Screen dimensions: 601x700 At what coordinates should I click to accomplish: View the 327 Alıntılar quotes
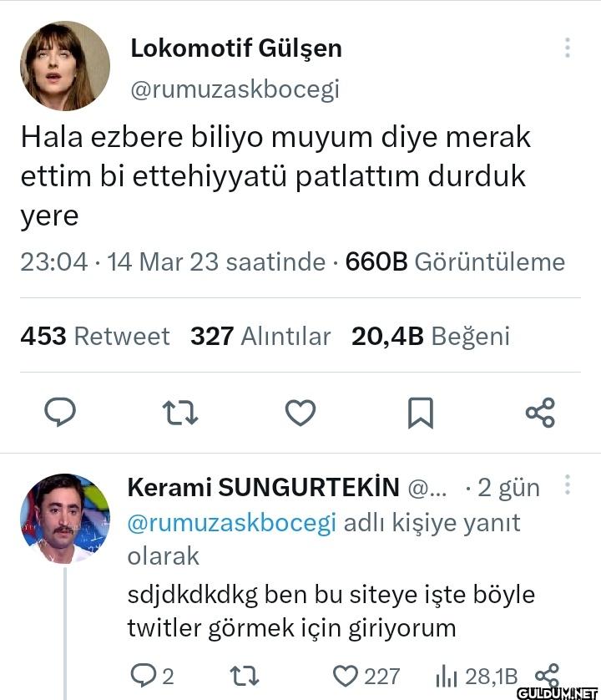coord(260,336)
